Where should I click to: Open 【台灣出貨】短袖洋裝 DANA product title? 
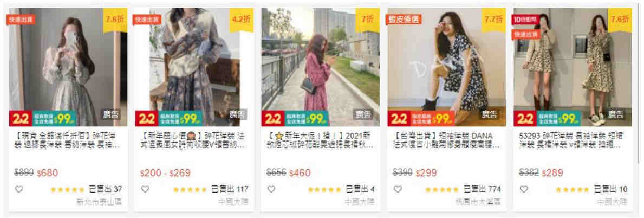(446, 140)
